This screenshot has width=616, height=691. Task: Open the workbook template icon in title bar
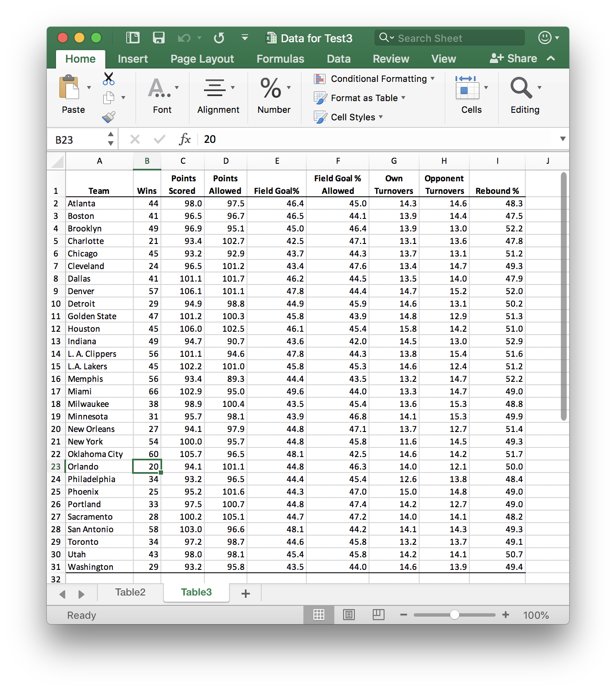133,38
